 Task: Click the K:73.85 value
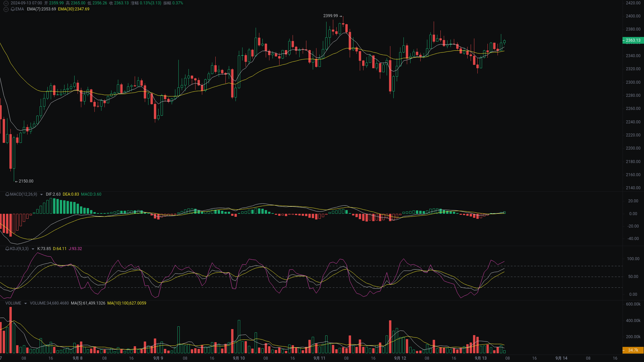44,249
